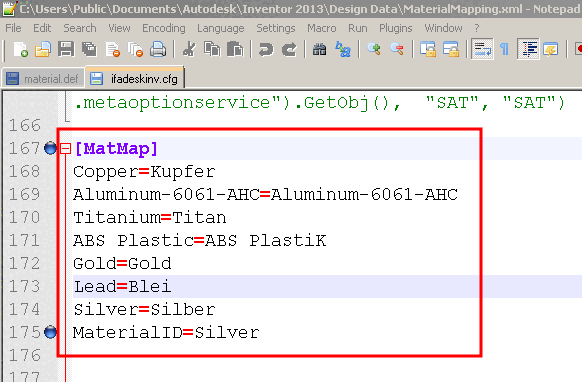The image size is (582, 382).
Task: Cut selection using the scissors icon
Action: [x=189, y=49]
